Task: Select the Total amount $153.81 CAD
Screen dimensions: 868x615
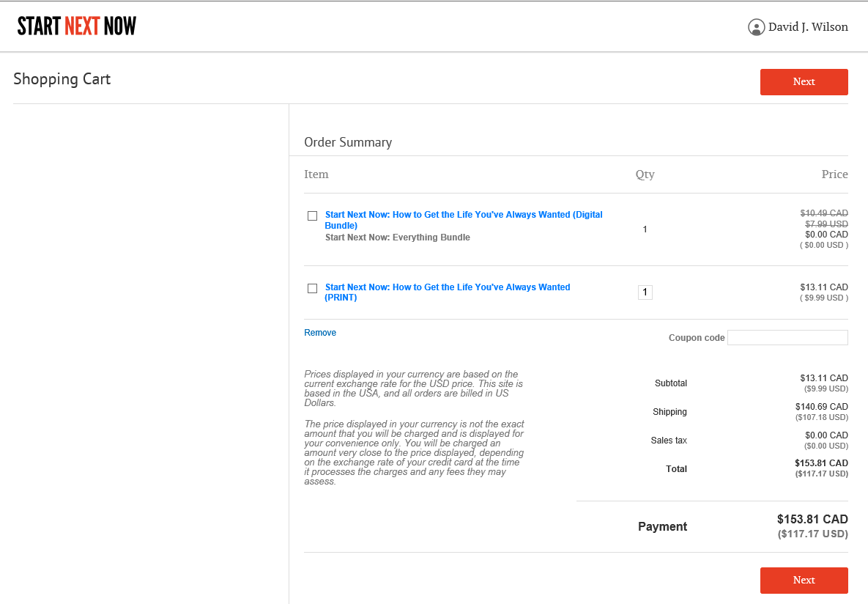Action: click(x=822, y=463)
